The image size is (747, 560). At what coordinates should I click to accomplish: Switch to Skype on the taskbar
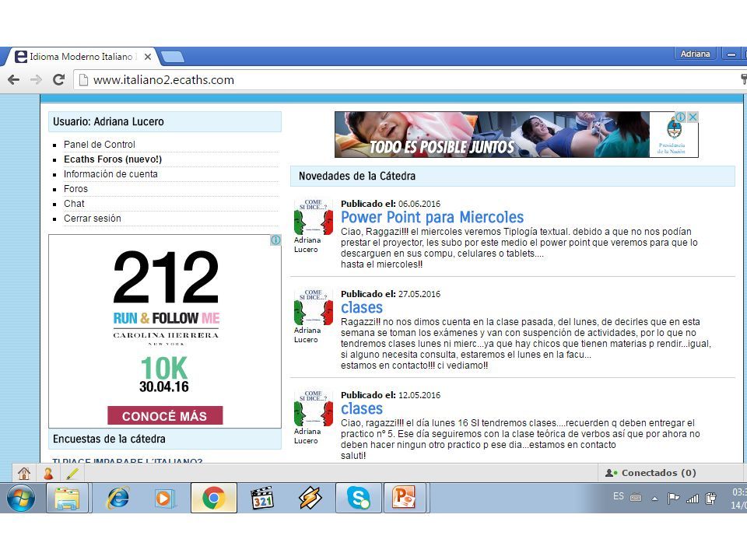[358, 498]
